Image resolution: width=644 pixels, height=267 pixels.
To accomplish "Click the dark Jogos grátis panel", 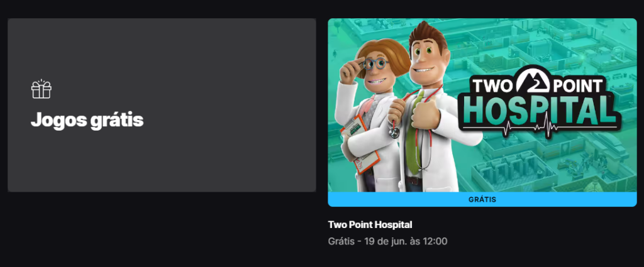I will 162,105.
